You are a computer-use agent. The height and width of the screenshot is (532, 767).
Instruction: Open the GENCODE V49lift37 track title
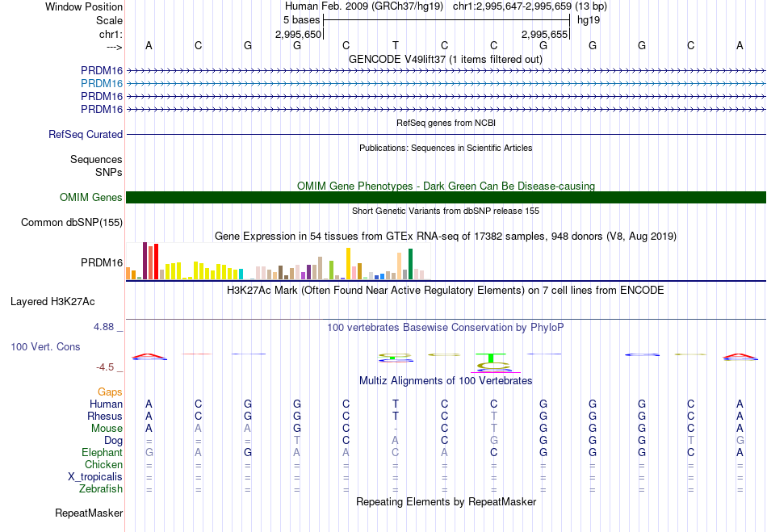pos(446,59)
